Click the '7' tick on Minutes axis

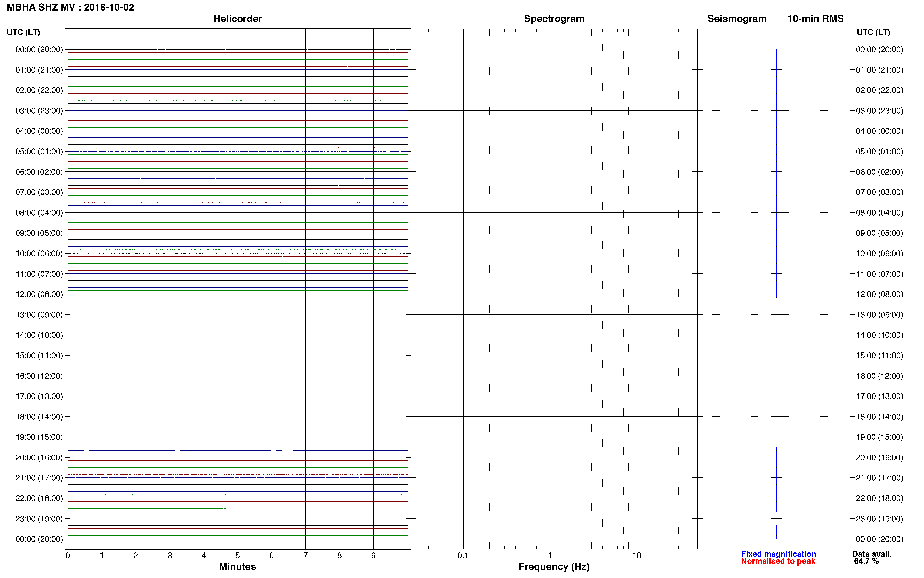pyautogui.click(x=306, y=556)
